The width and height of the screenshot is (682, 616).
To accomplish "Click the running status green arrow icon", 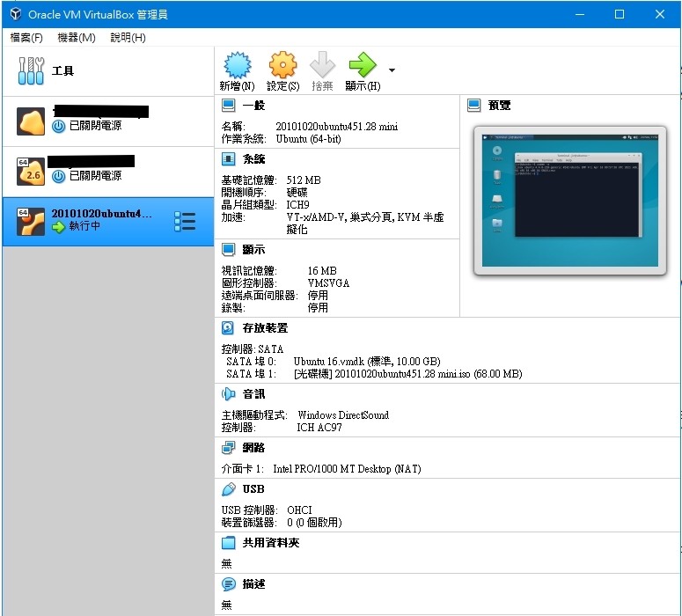I will pyautogui.click(x=59, y=226).
